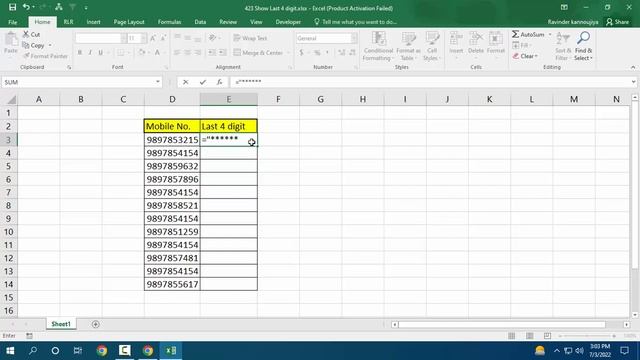Switch to the Data tab

tap(200, 22)
